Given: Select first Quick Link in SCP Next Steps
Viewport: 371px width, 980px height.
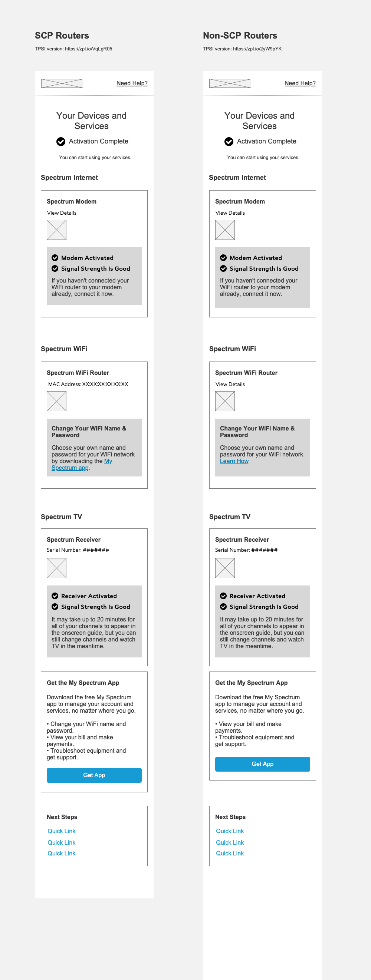Looking at the screenshot, I should 62,831.
